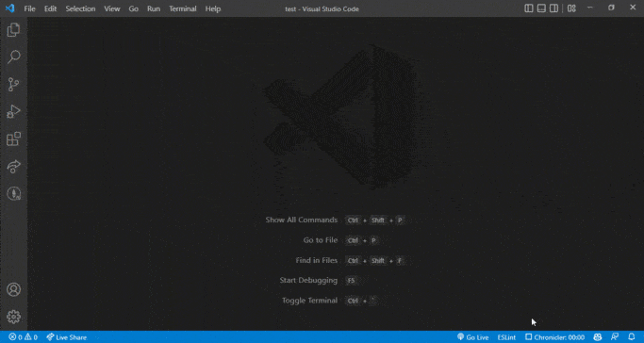Screen dimensions: 644x343
Task: Open Live Share arrow icon in activity bar
Action: point(13,166)
